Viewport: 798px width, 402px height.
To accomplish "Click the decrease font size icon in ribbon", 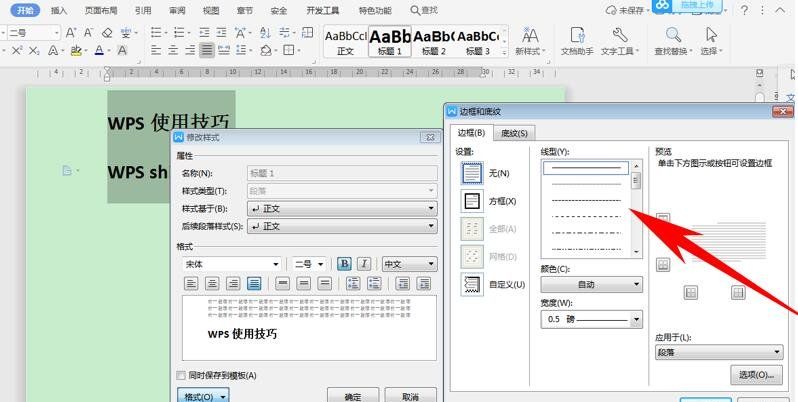I will (89, 33).
